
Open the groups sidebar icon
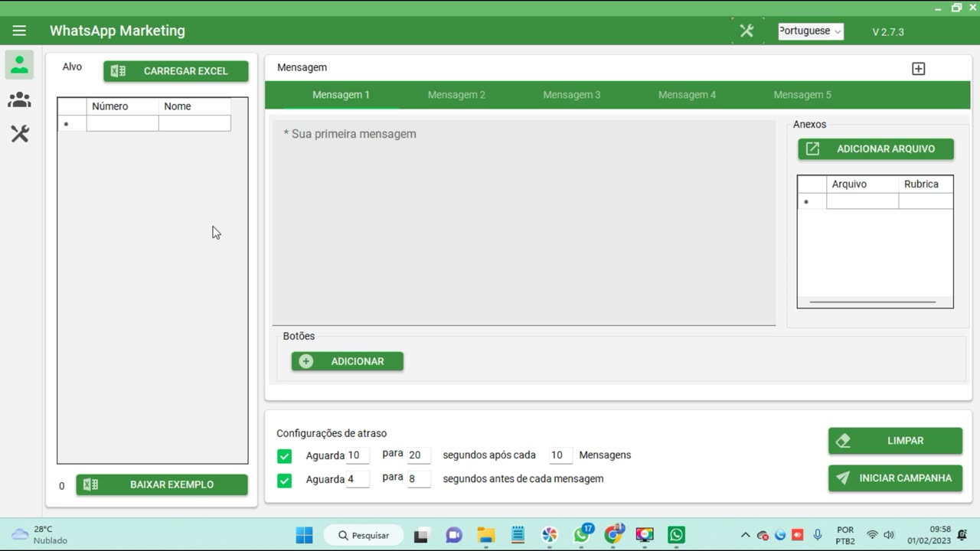(19, 100)
